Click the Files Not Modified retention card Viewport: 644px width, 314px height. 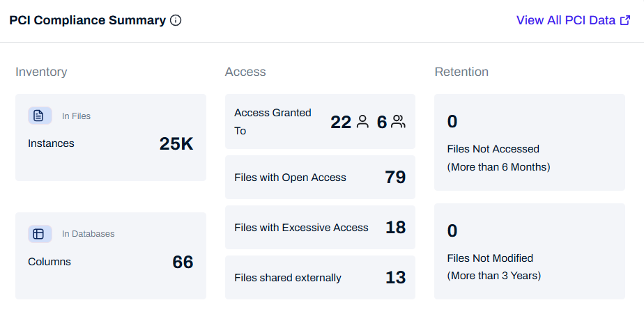click(529, 251)
